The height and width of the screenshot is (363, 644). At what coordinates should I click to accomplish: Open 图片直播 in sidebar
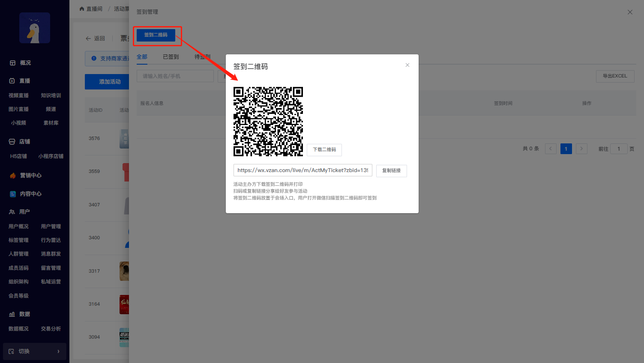pyautogui.click(x=18, y=109)
